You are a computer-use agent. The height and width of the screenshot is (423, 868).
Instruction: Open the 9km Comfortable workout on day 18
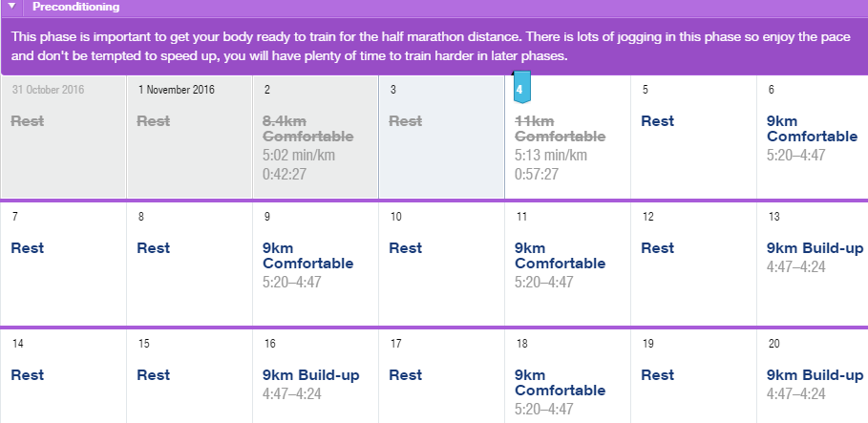pos(561,383)
